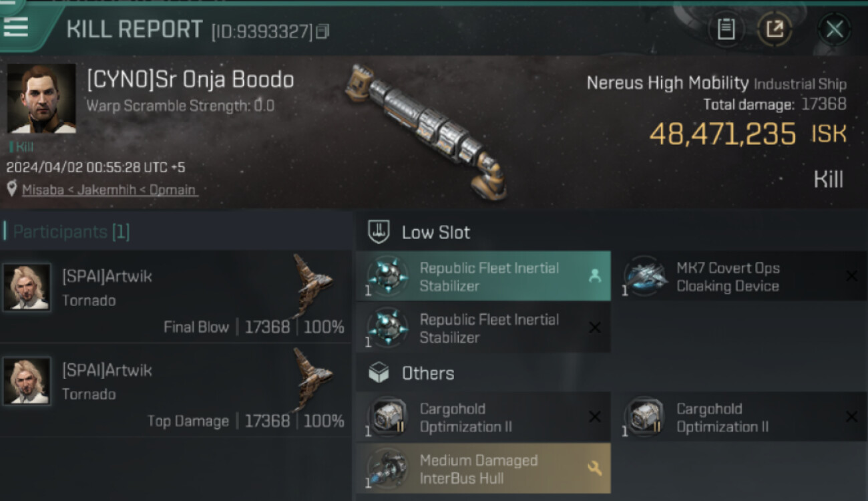This screenshot has width=868, height=501.
Task: Open the hamburger menu icon
Action: pyautogui.click(x=16, y=26)
